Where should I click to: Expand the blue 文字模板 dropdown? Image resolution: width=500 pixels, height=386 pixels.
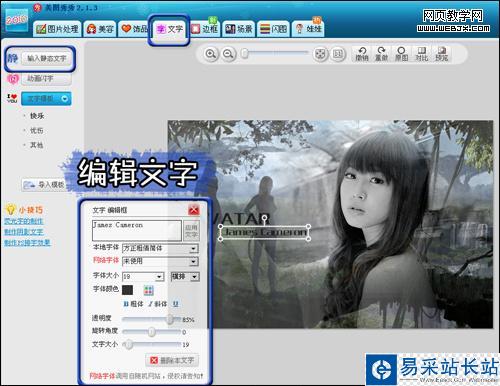click(46, 99)
